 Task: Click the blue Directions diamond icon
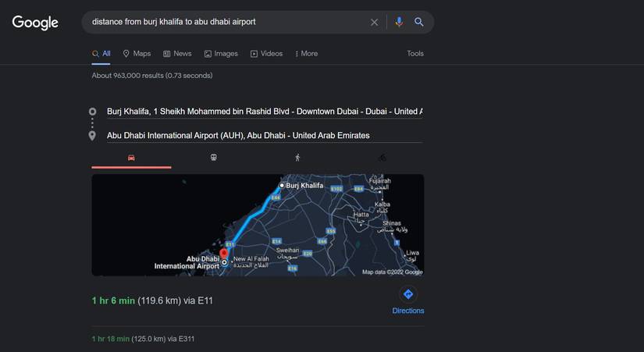click(x=407, y=294)
